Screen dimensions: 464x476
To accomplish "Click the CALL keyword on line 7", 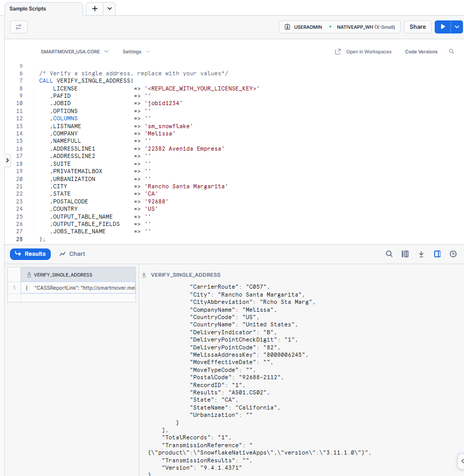I will 46,81.
